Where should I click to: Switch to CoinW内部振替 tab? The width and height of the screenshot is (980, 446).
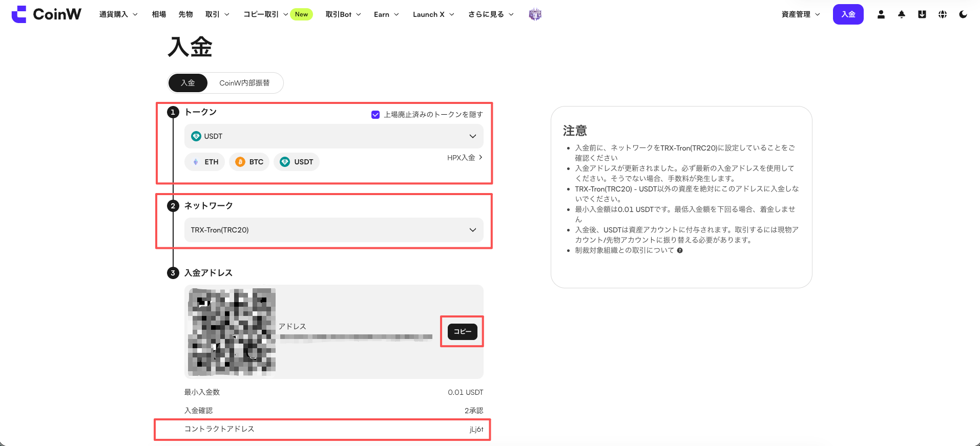click(x=244, y=83)
